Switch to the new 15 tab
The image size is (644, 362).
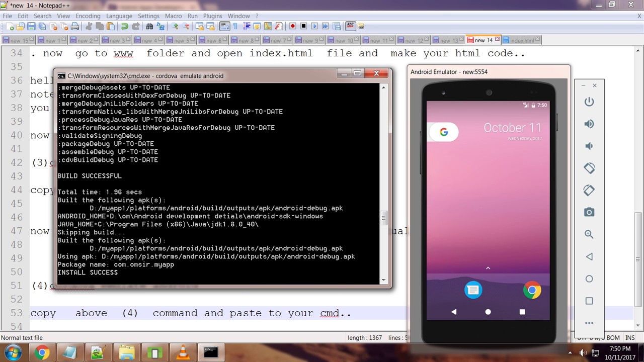(x=19, y=40)
